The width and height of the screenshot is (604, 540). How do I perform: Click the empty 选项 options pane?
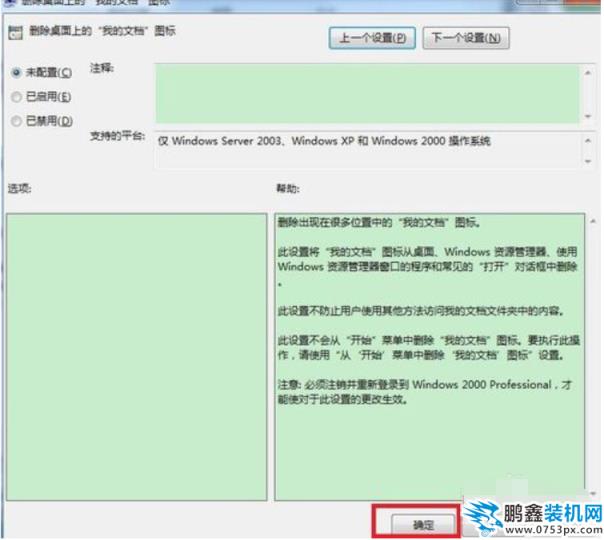coord(137,357)
